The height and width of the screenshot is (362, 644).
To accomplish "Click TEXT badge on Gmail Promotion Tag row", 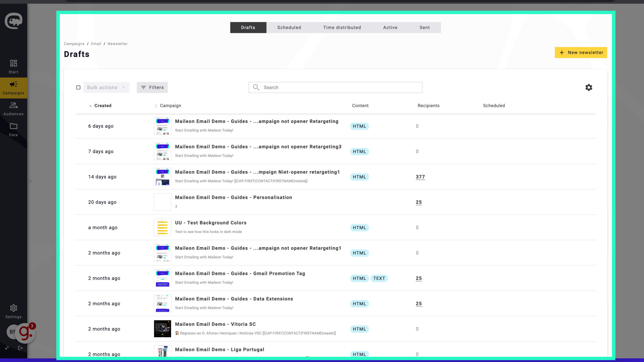I will 379,279.
